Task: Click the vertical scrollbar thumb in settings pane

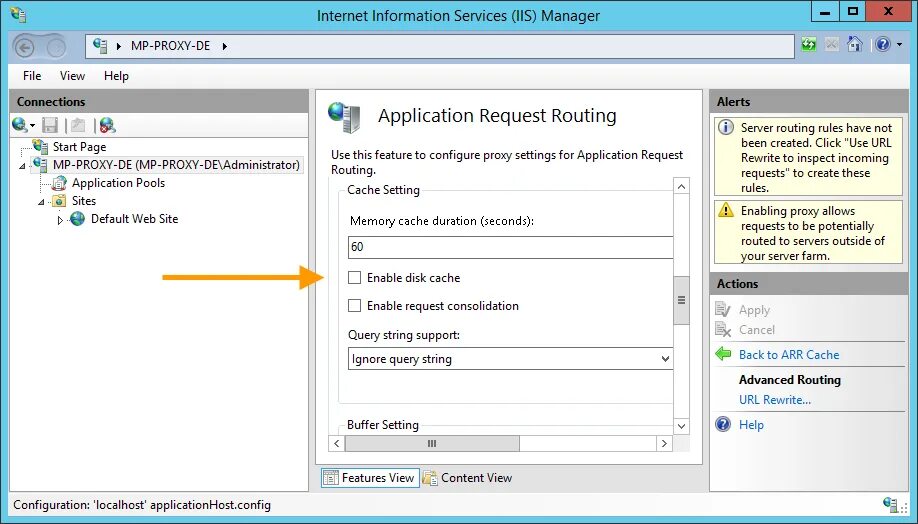Action: (x=682, y=300)
